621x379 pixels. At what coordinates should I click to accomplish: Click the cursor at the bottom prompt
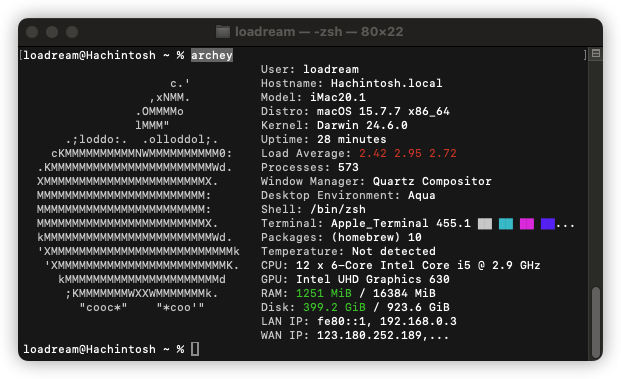(195, 349)
